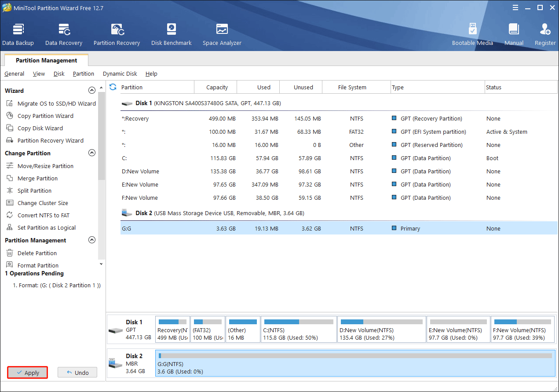The width and height of the screenshot is (559, 392).
Task: Collapse the Change Partition section
Action: tap(92, 153)
